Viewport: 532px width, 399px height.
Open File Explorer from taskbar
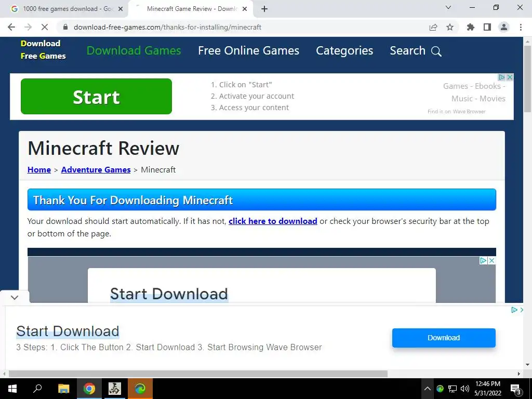(63, 389)
